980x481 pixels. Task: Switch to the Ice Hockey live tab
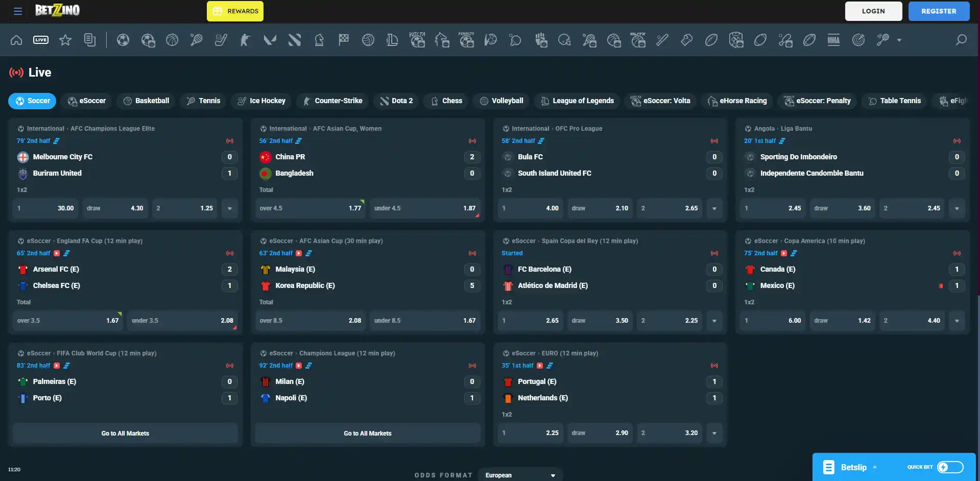pos(261,101)
